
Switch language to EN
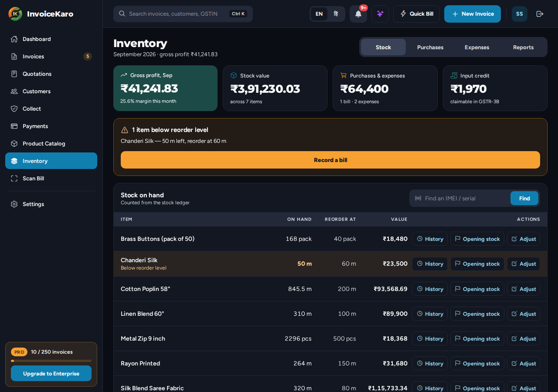tap(319, 14)
